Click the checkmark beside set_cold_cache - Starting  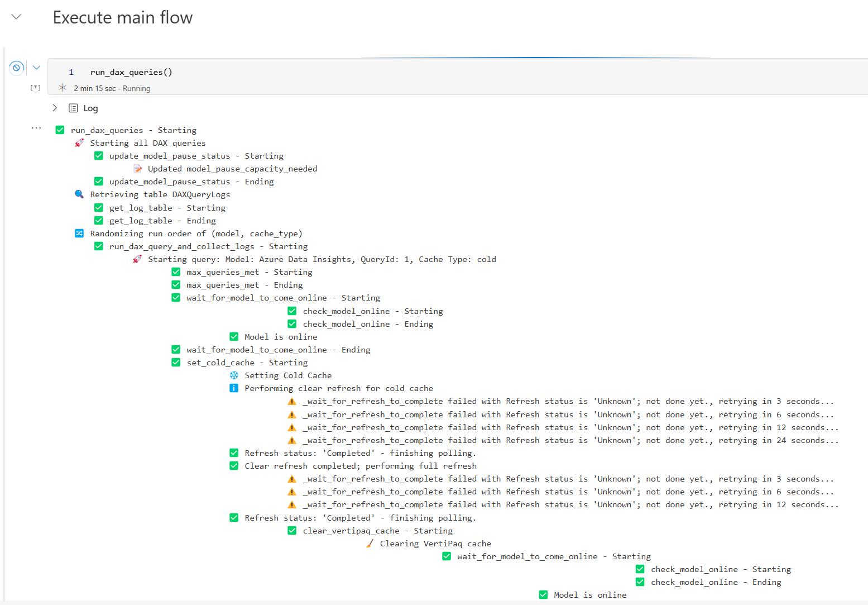pyautogui.click(x=176, y=363)
